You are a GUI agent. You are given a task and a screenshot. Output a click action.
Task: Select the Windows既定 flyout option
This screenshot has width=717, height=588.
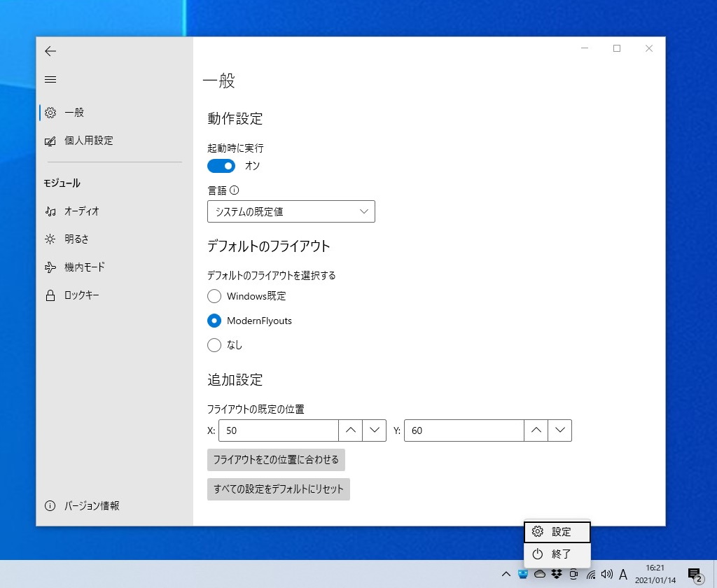coord(214,296)
